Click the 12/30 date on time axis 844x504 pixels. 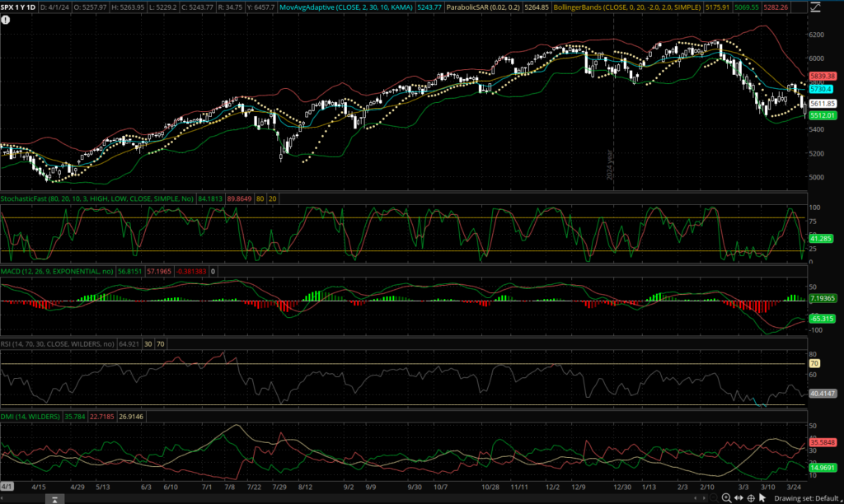622,487
